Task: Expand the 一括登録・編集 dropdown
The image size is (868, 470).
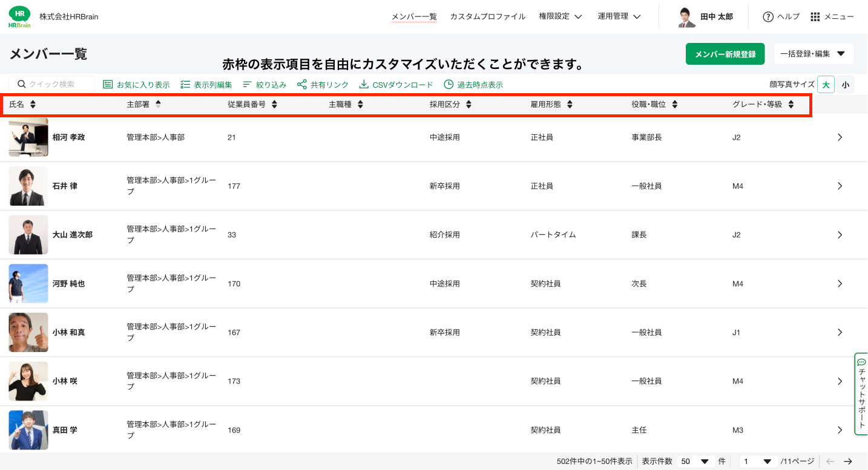Action: 814,54
